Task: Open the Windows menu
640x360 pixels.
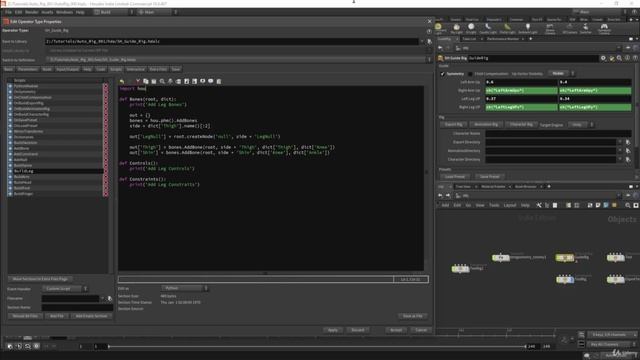Action: coord(64,12)
